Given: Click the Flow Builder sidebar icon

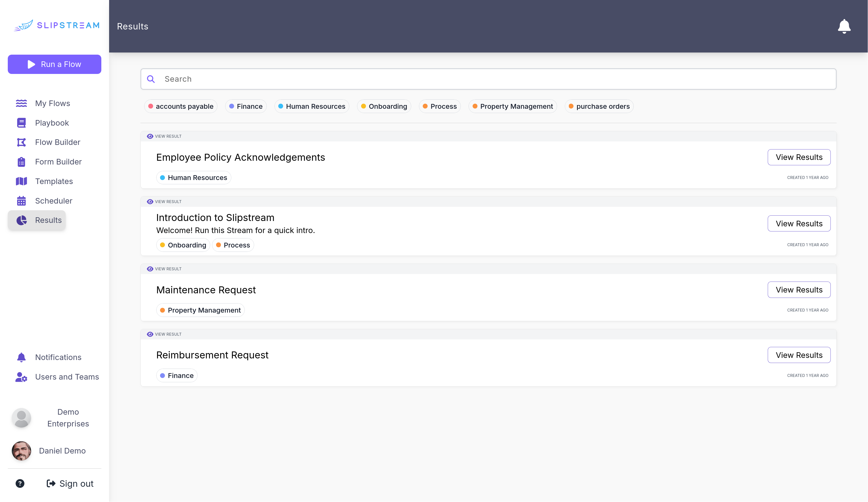Looking at the screenshot, I should click(x=21, y=142).
